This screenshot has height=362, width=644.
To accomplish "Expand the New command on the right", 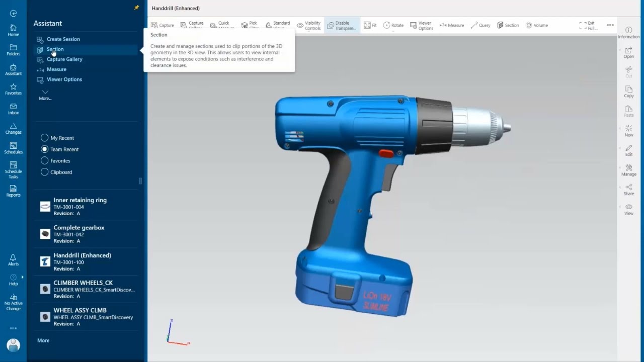I will coord(629,131).
